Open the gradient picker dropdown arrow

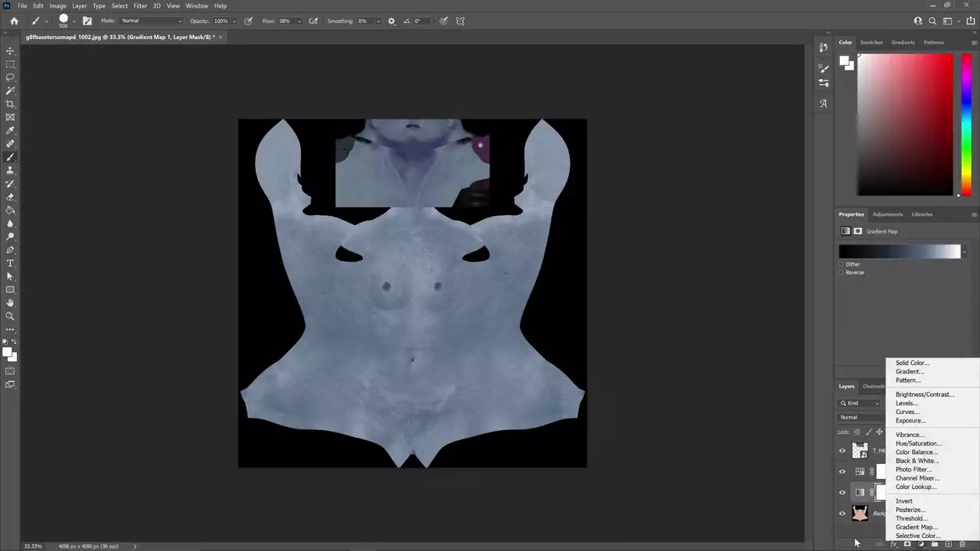tap(964, 252)
